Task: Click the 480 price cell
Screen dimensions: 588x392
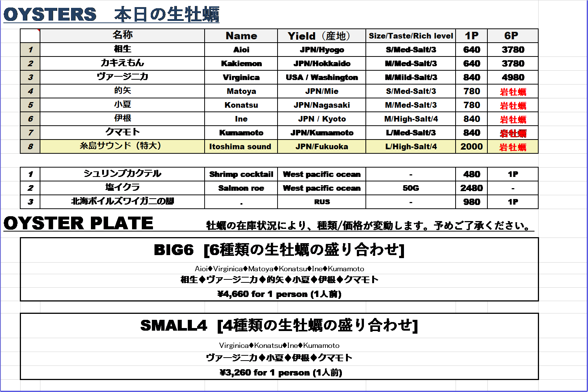Action: (472, 174)
